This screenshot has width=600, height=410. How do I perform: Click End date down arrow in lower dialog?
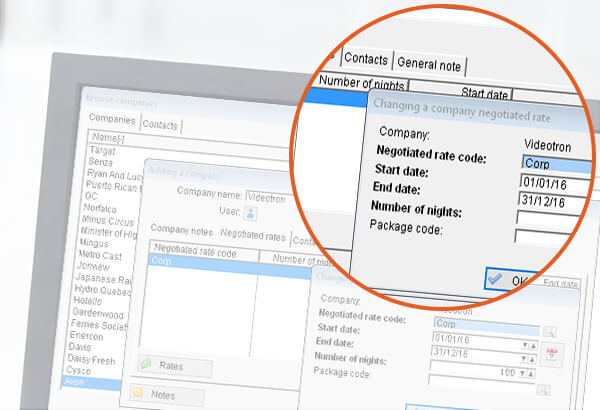tap(524, 359)
